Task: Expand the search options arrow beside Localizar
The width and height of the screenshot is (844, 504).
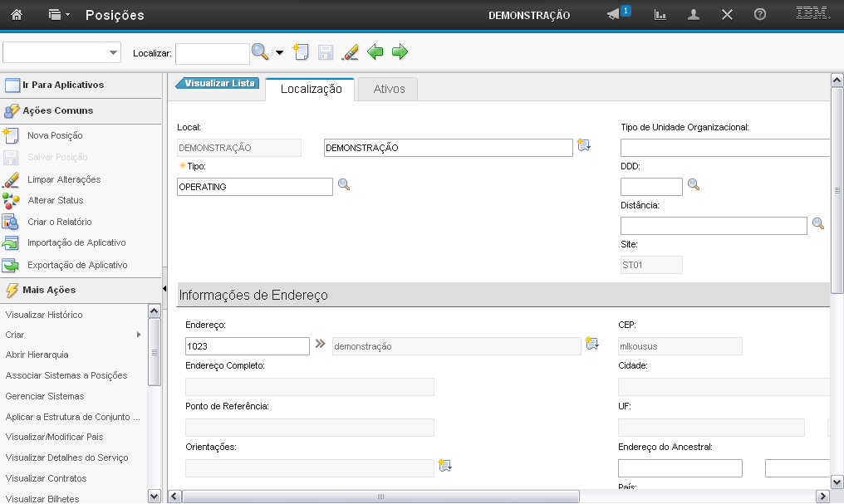Action: [x=279, y=53]
